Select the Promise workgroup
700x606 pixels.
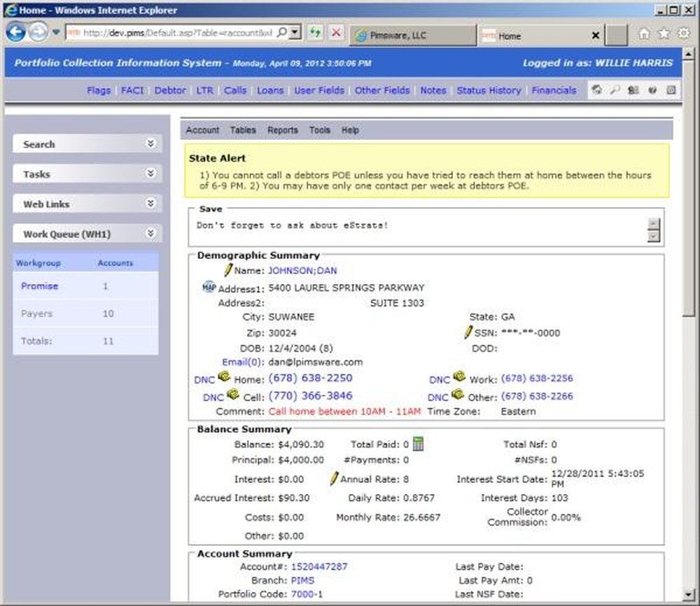(39, 286)
